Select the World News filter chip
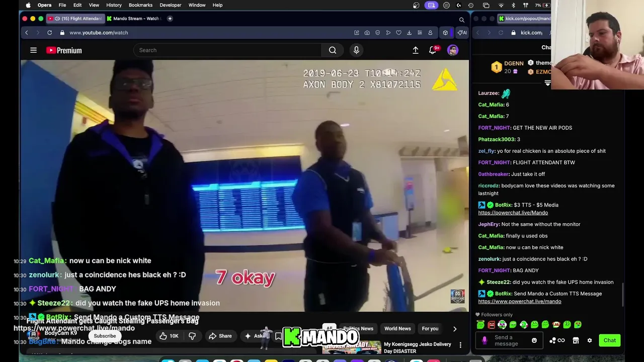Screen dimensions: 644x362 (397, 329)
